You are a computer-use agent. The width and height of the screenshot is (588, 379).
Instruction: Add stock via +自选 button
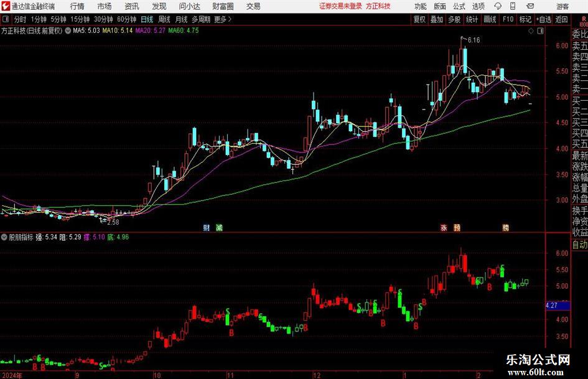click(x=544, y=19)
